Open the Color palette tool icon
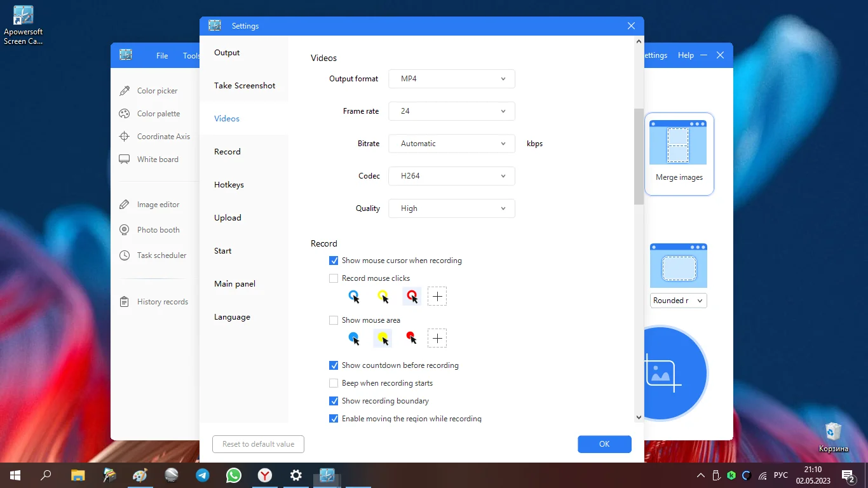The width and height of the screenshot is (868, 488). coord(125,114)
